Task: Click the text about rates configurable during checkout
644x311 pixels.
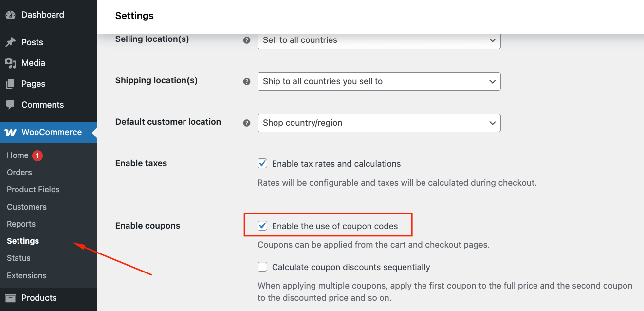Action: click(x=397, y=183)
